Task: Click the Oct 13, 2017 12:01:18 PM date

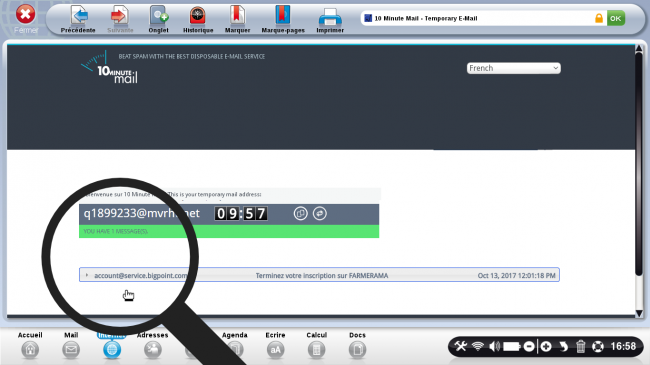Action: (516, 275)
